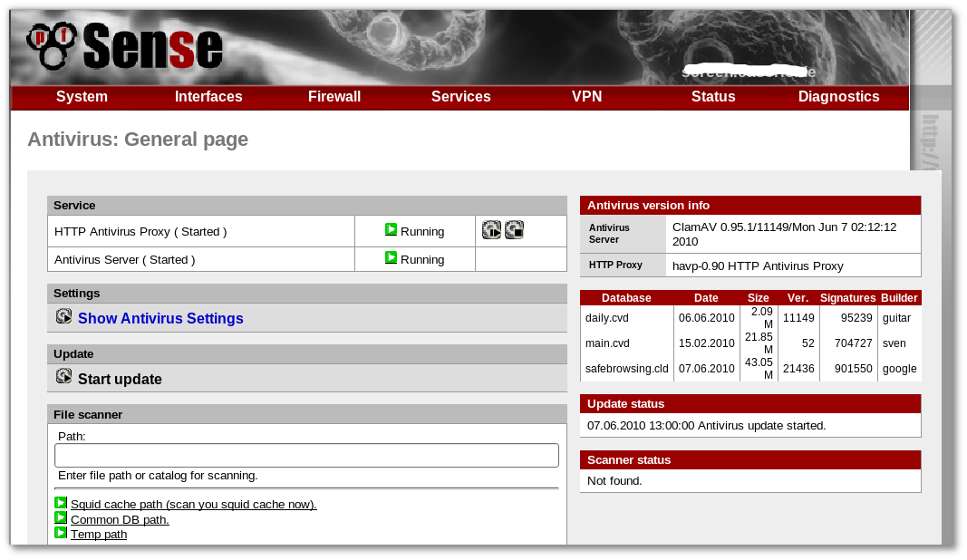
Task: Click the Size column header
Action: (x=759, y=298)
